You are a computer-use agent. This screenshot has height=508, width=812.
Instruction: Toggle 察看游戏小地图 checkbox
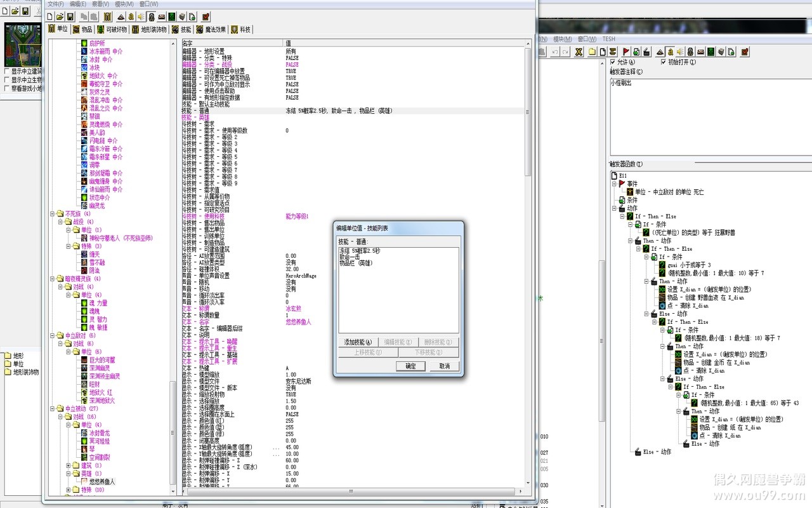click(7, 88)
